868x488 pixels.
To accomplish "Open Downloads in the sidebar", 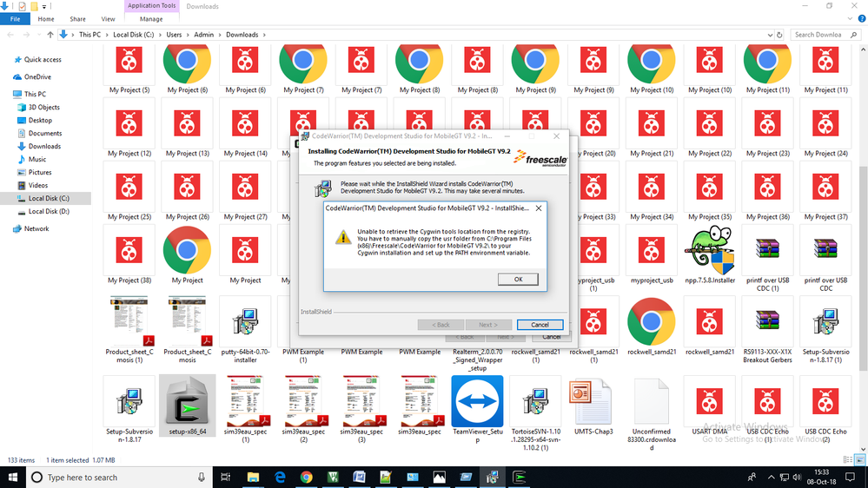I will click(44, 146).
